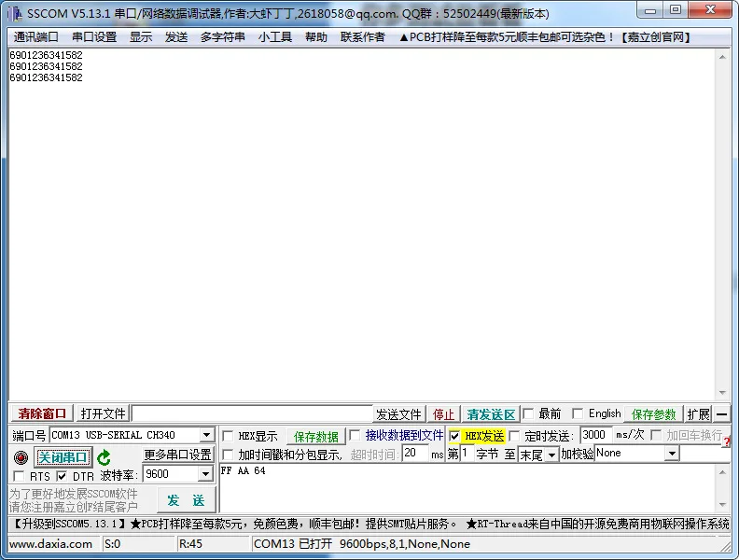Toggle 接收数据到文件 checkbox
Screen dimensions: 739x560
[x=355, y=435]
